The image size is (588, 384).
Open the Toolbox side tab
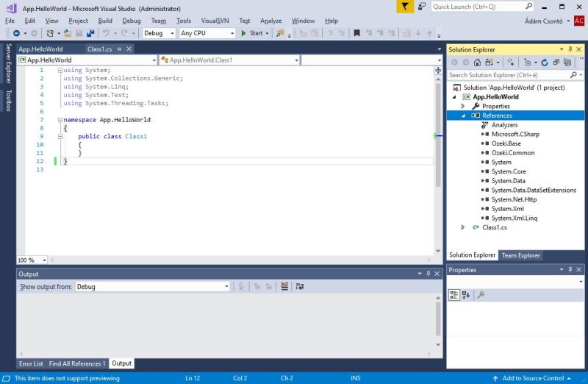(x=8, y=100)
